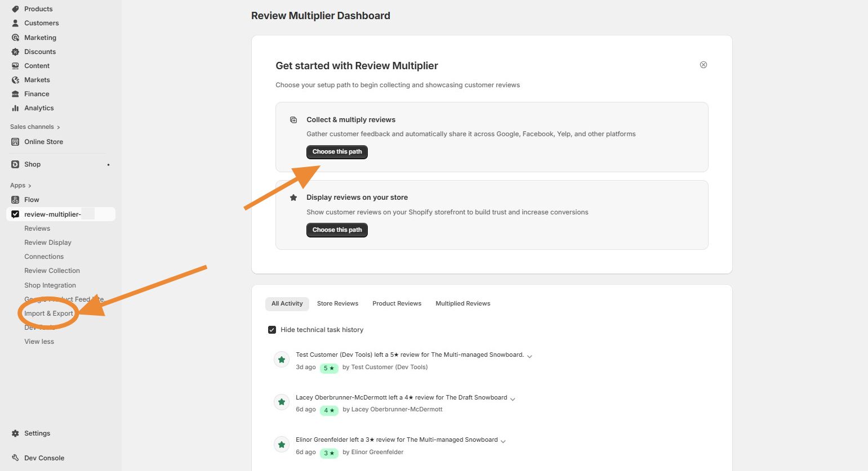868x471 pixels.
Task: Open the Products page link
Action: click(38, 9)
